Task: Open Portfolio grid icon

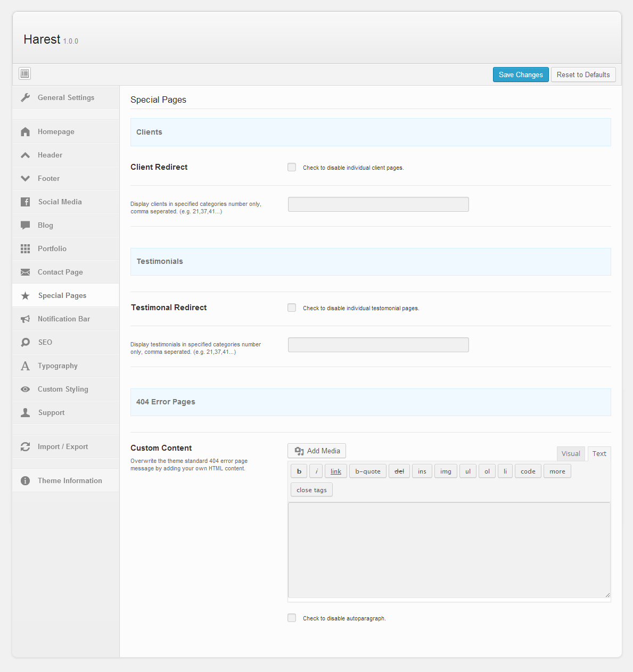Action: click(25, 248)
